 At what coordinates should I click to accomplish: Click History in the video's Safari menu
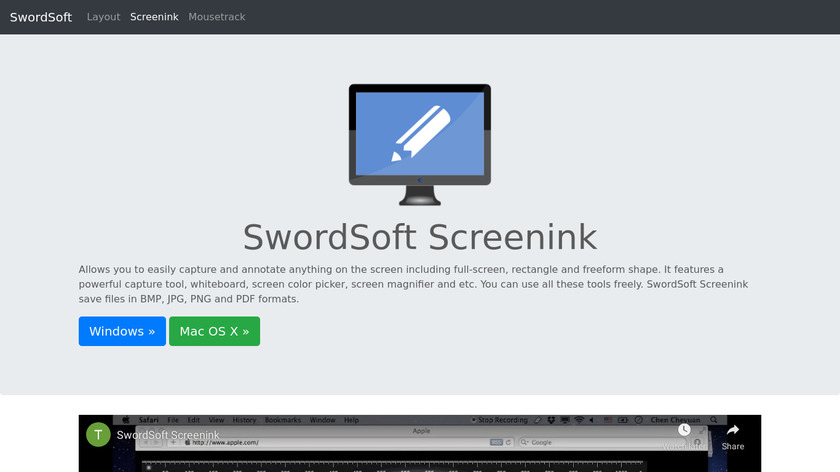tap(244, 420)
